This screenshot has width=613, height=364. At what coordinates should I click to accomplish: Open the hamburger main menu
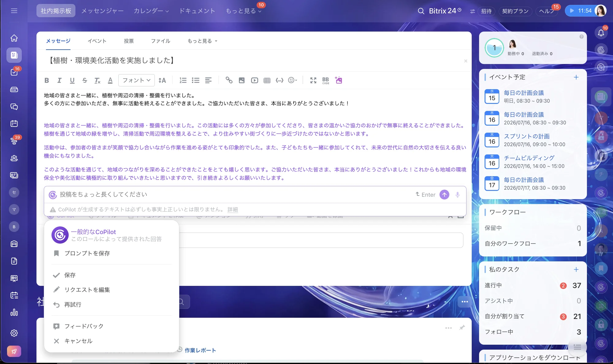(x=14, y=11)
